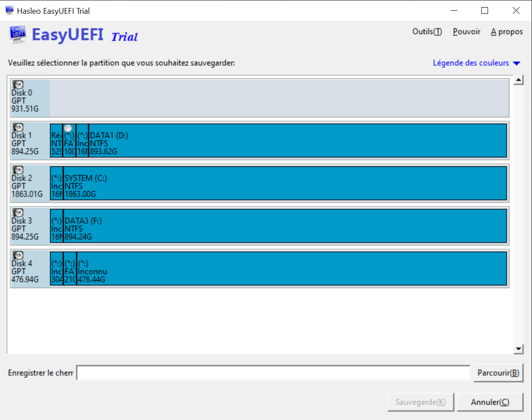This screenshot has height=420, width=532.
Task: Click the scrollbar down arrow of disk list
Action: click(x=518, y=349)
